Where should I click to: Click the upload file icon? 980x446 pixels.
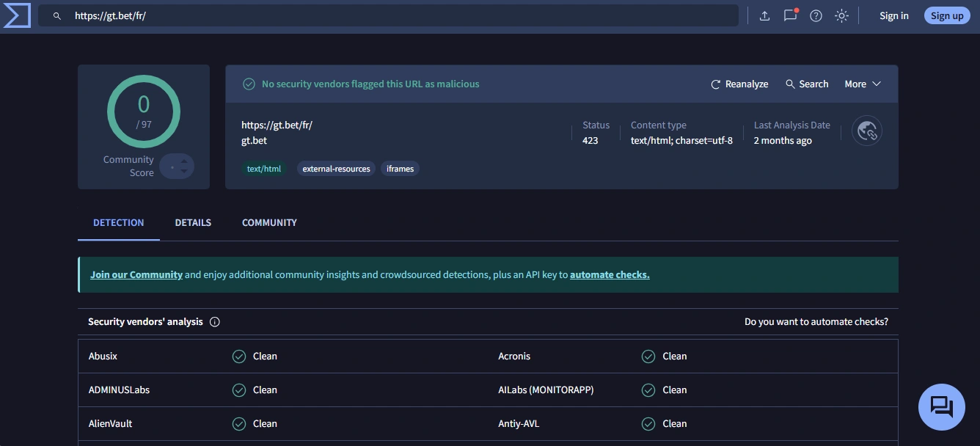pyautogui.click(x=764, y=15)
